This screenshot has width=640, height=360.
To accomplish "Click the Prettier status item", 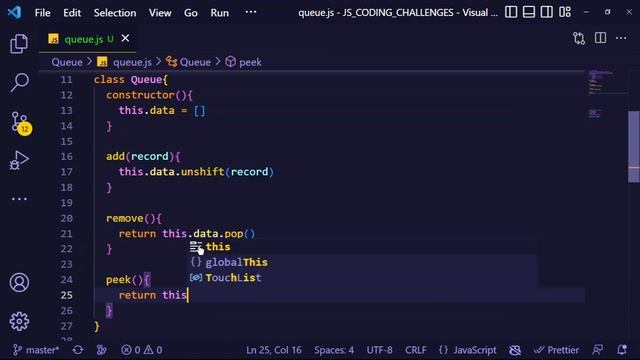I will 556,350.
